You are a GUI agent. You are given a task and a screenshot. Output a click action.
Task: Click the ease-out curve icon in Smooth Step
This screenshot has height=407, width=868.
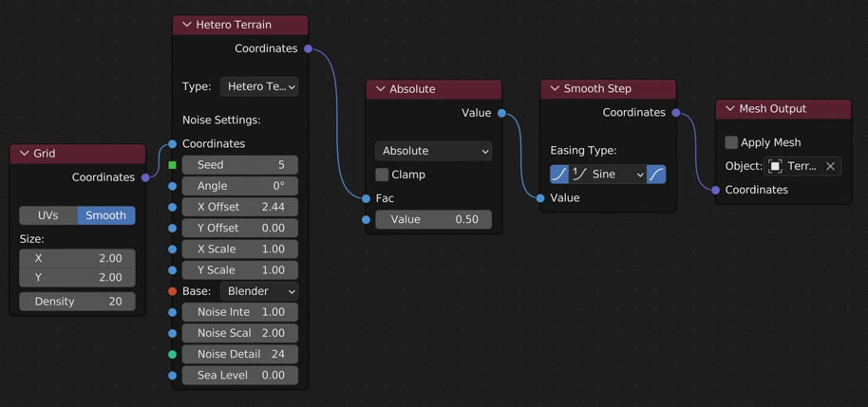(655, 175)
